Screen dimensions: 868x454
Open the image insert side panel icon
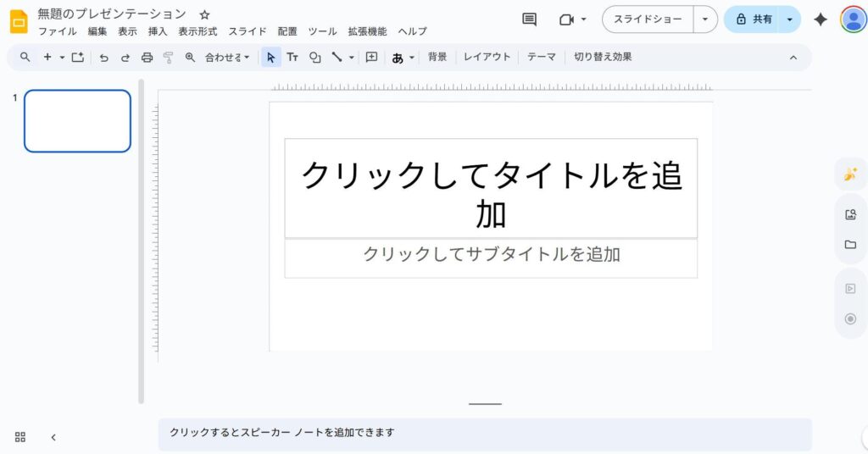pyautogui.click(x=850, y=214)
